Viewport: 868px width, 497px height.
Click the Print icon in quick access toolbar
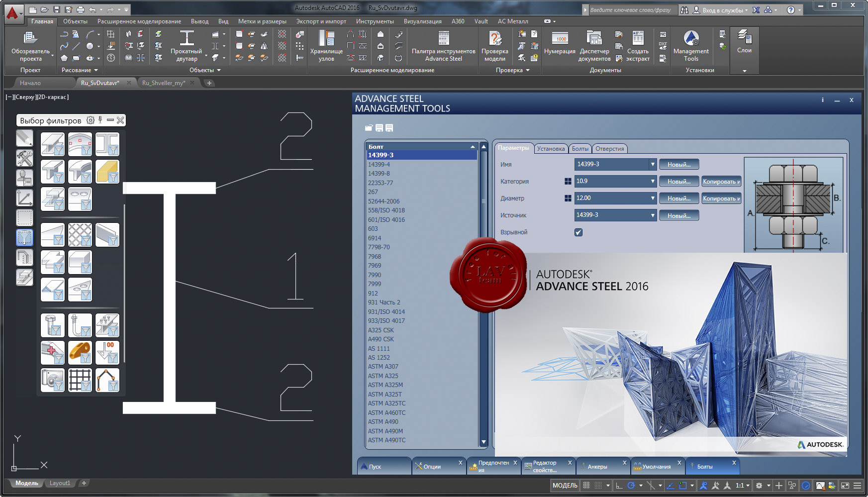click(80, 9)
